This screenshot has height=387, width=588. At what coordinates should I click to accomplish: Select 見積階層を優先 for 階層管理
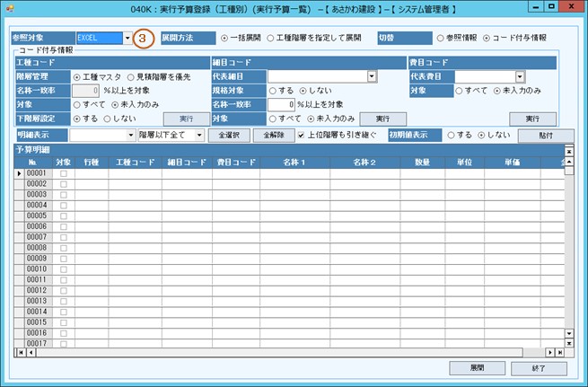tap(131, 77)
